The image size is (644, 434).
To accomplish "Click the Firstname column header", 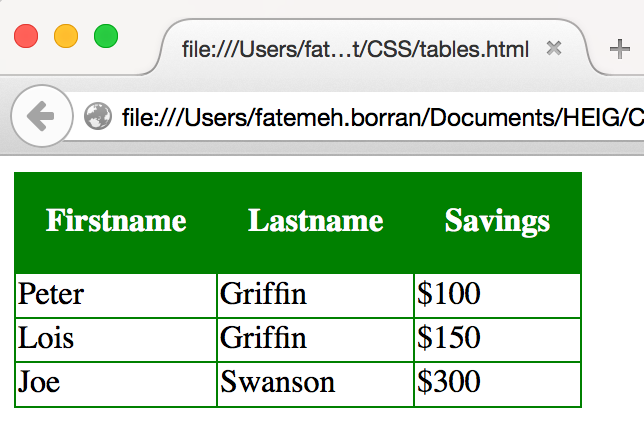I will (x=116, y=222).
